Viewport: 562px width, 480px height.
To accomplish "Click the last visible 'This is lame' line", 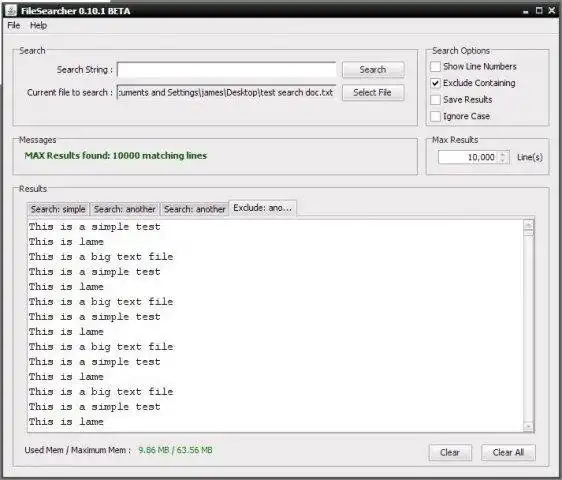I will coord(66,422).
